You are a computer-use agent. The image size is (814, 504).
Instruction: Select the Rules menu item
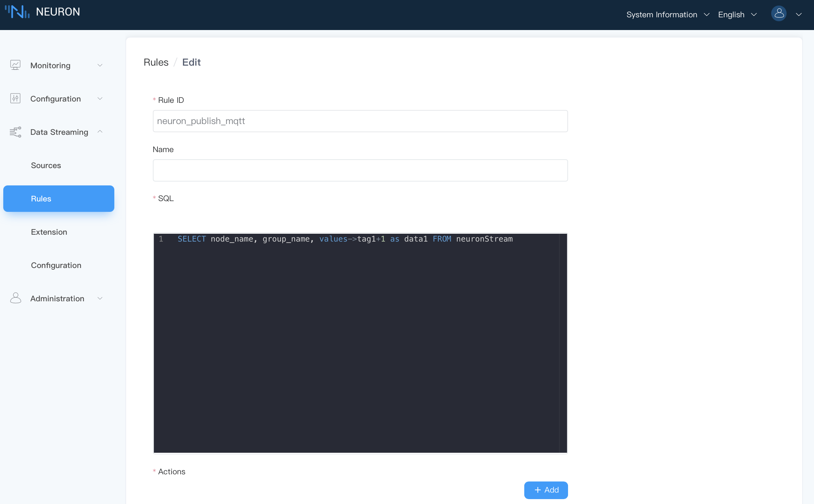(58, 198)
